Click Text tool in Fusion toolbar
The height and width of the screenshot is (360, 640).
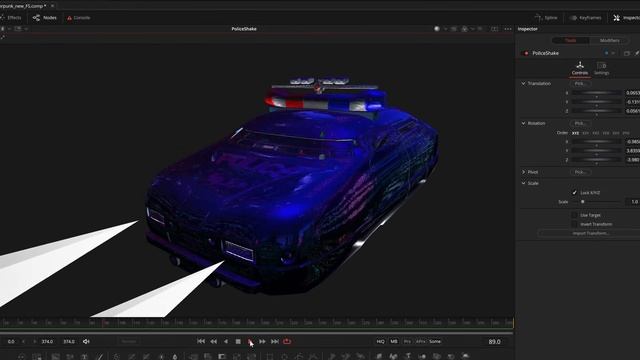point(84,356)
